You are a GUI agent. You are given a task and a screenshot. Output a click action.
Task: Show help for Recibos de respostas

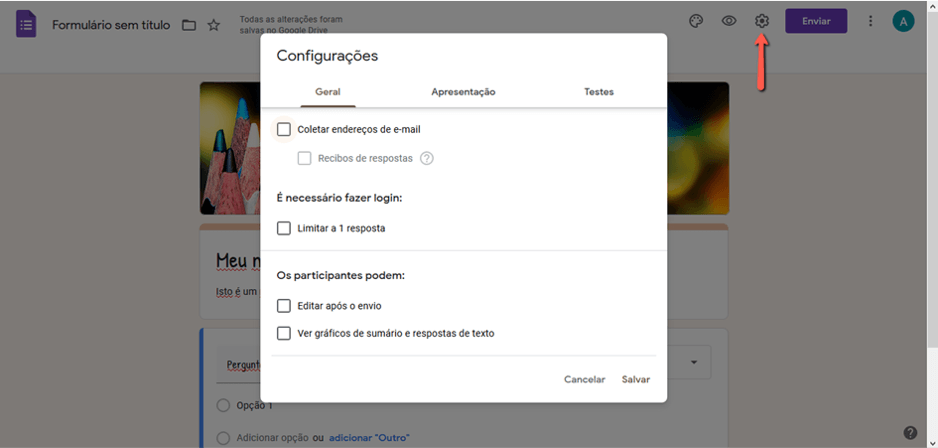427,159
